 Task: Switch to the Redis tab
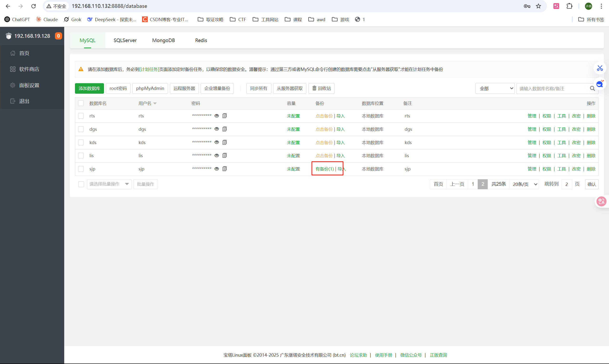(201, 40)
